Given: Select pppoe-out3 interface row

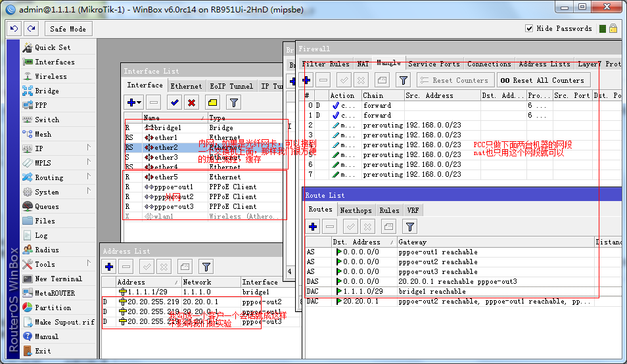Looking at the screenshot, I should (x=204, y=206).
